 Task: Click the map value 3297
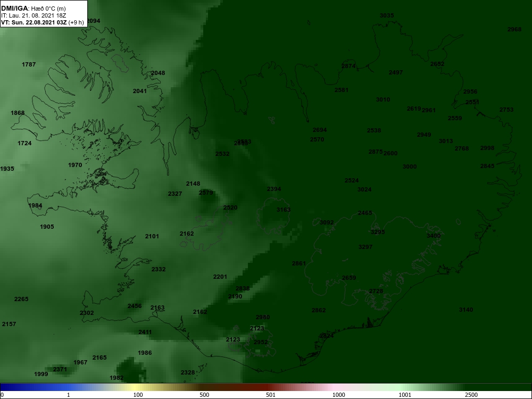(x=365, y=247)
